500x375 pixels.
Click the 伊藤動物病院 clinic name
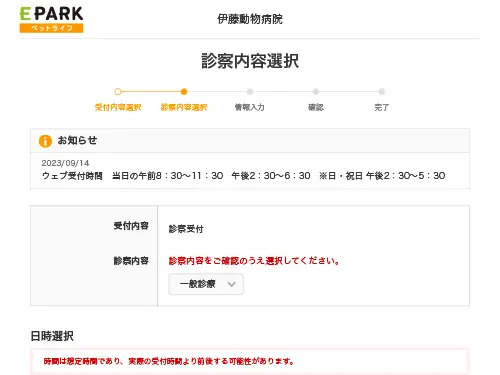click(x=250, y=19)
